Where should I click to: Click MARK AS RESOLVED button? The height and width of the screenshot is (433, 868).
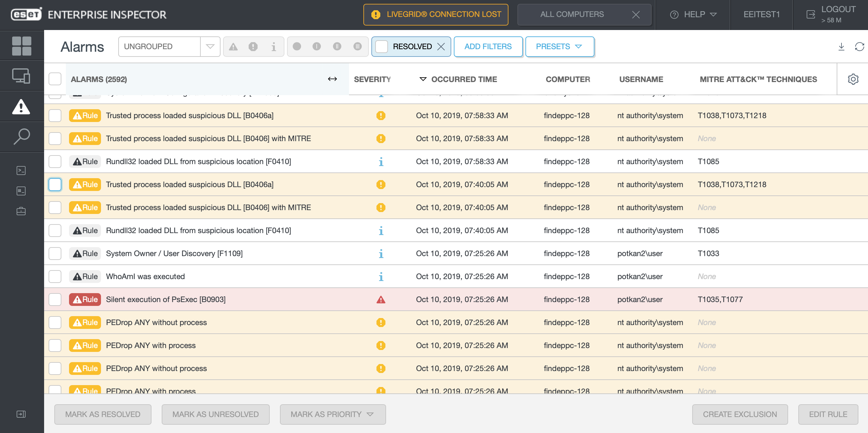click(x=103, y=414)
